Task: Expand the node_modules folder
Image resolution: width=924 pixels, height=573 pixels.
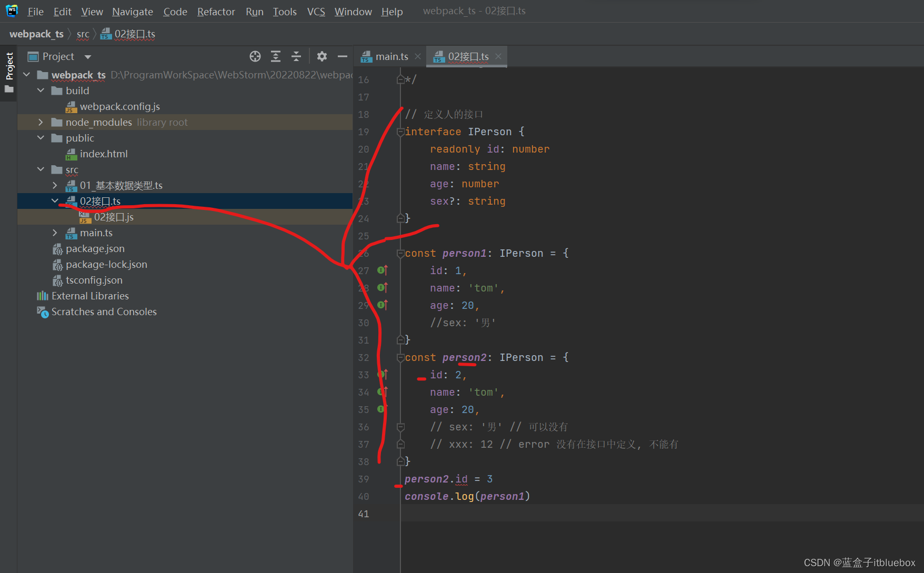Action: pos(41,122)
